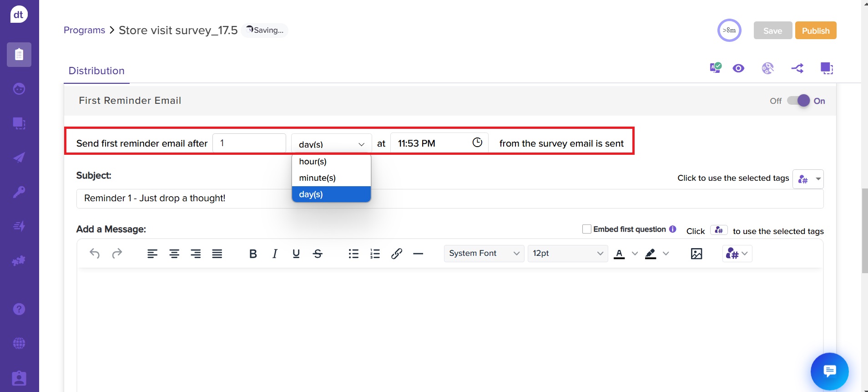The height and width of the screenshot is (392, 868).
Task: Click the translation icon with green check
Action: (715, 68)
